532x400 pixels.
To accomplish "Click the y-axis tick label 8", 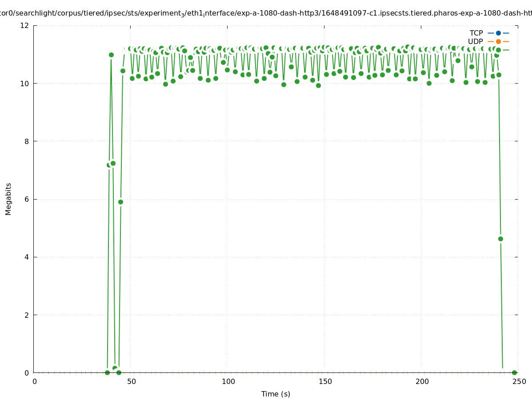I will (26, 141).
